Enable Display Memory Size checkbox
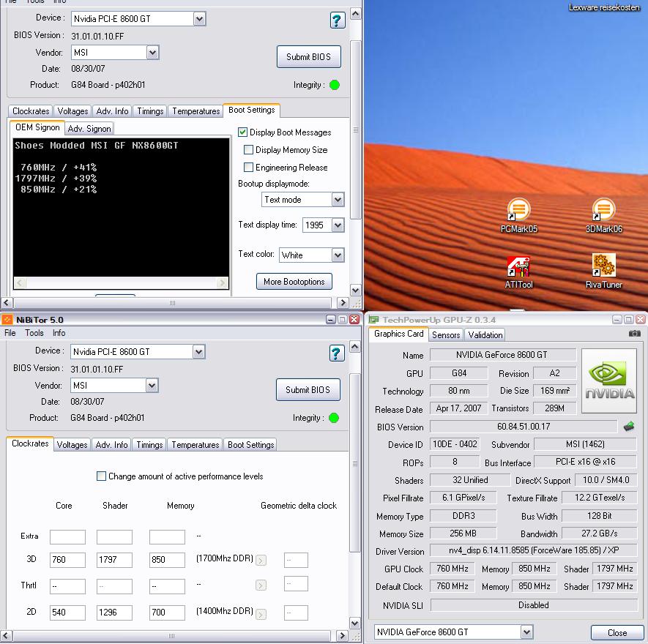This screenshot has width=648, height=644. click(x=248, y=149)
